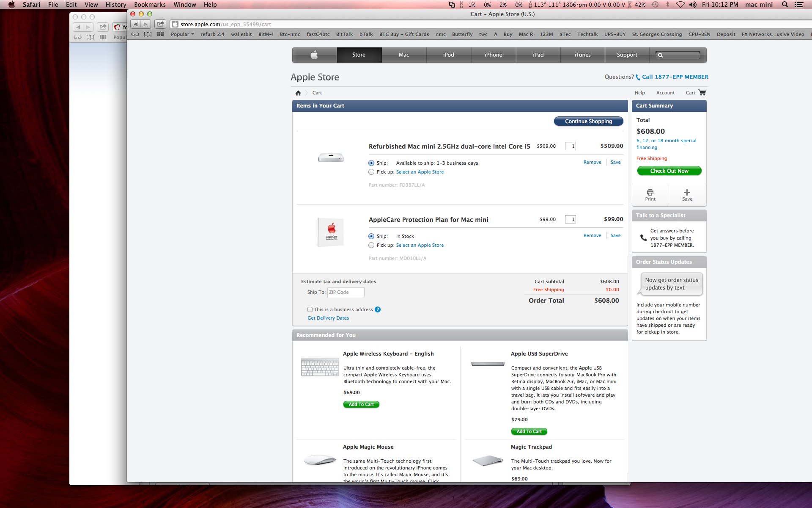Open Apple Magic Mouse product title

click(x=368, y=447)
